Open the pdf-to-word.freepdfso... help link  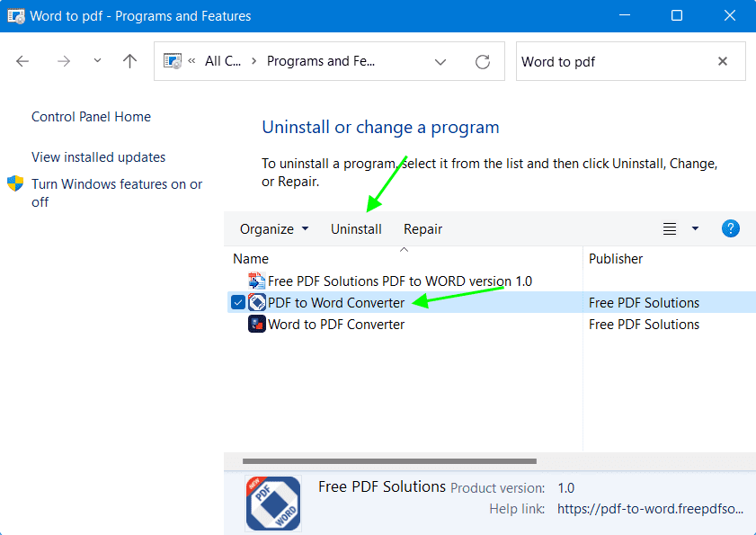pyautogui.click(x=651, y=509)
